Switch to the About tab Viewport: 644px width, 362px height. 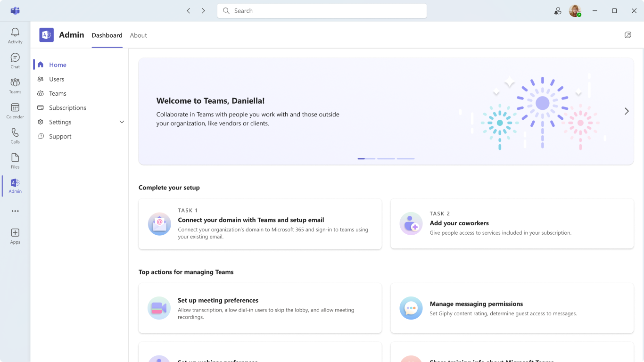pyautogui.click(x=139, y=35)
